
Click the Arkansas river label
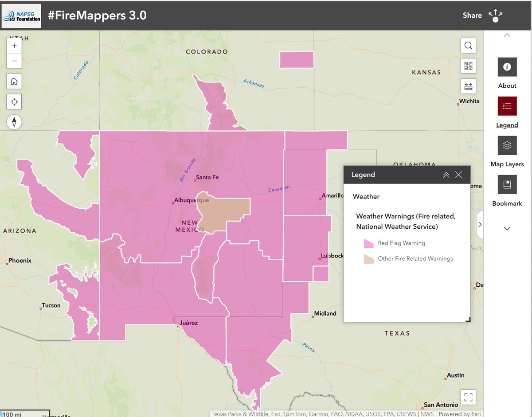pos(254,83)
